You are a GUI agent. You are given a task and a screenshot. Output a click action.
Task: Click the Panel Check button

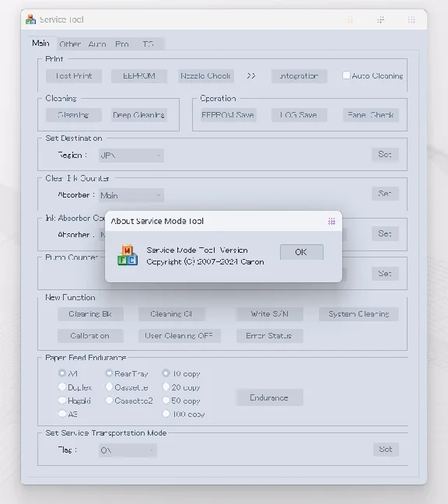tap(370, 115)
